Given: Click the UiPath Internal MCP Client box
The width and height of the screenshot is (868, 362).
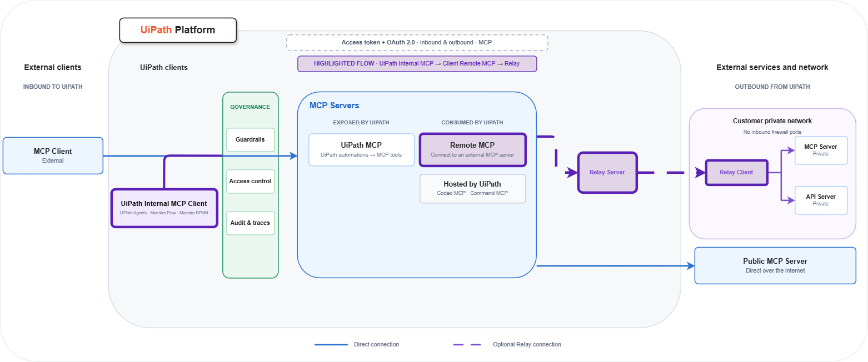Looking at the screenshot, I should (164, 208).
